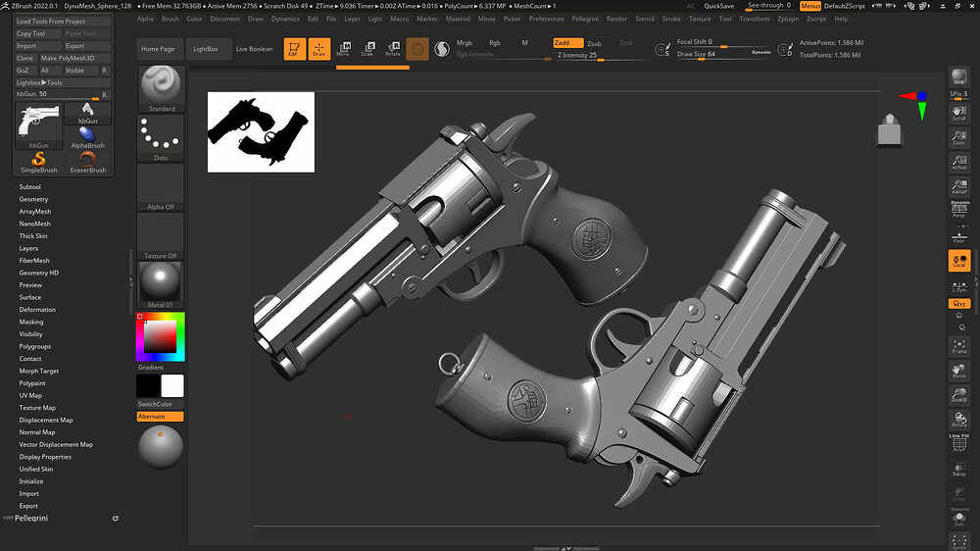Toggle the Floor grid
Viewport: 980px width, 551px height.
click(958, 235)
